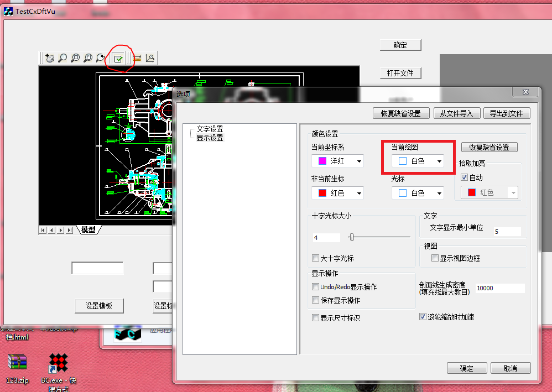The width and height of the screenshot is (552, 392).
Task: Click the 文字显示最小单位 value field
Action: (x=507, y=232)
